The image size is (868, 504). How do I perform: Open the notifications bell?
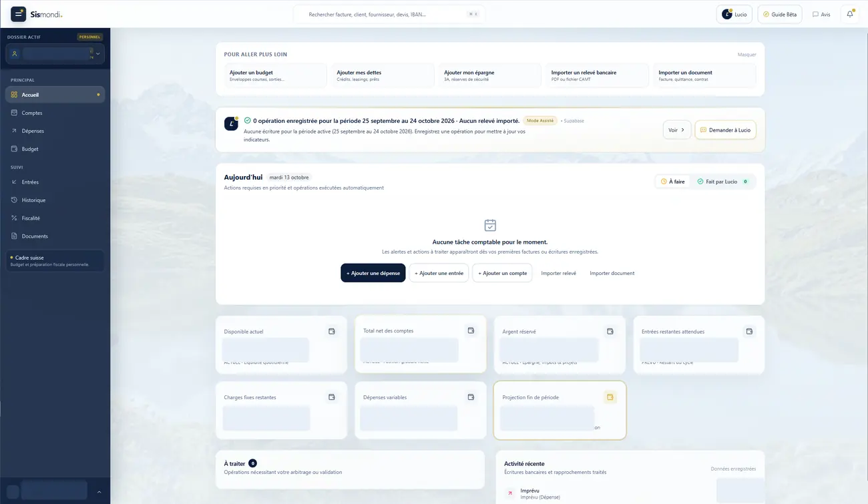coord(850,14)
